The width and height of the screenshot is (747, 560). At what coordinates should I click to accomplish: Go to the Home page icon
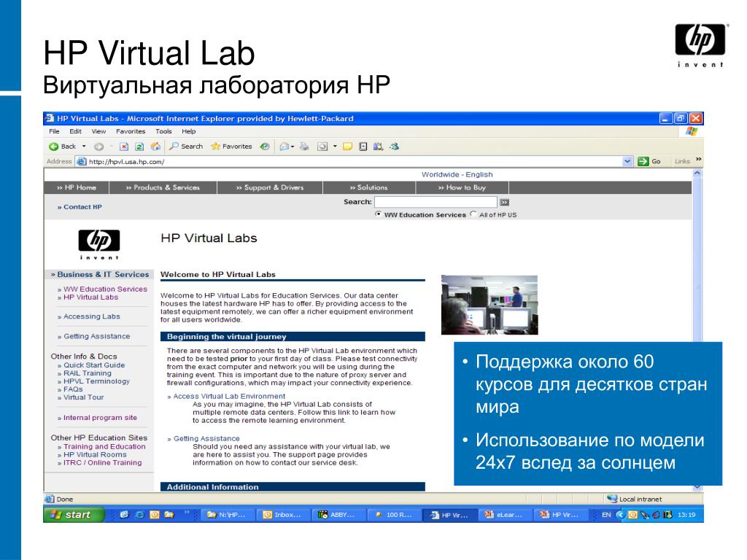[155, 147]
